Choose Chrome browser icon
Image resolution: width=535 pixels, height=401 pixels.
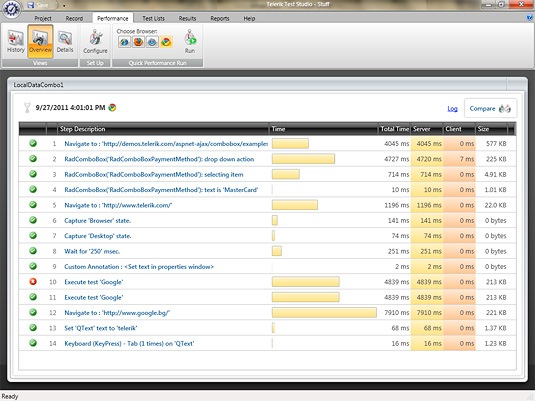(166, 42)
